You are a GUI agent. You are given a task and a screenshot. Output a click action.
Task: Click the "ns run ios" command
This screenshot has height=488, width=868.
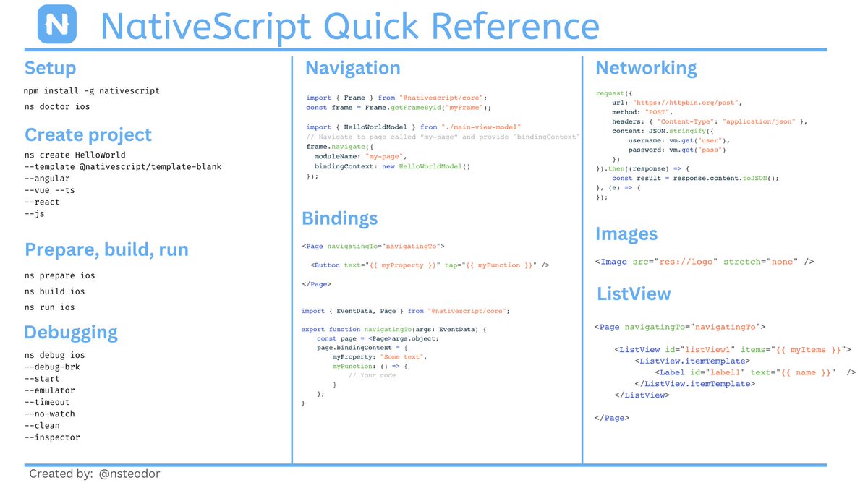[x=49, y=307]
